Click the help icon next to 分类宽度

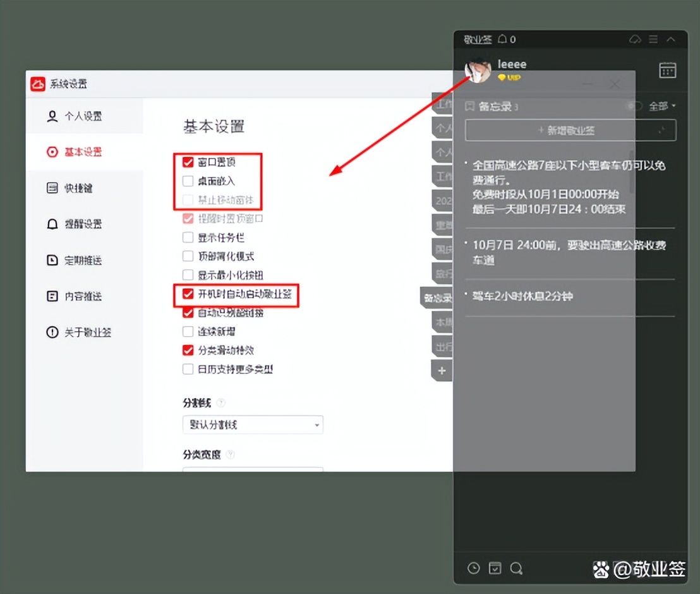coord(230,454)
